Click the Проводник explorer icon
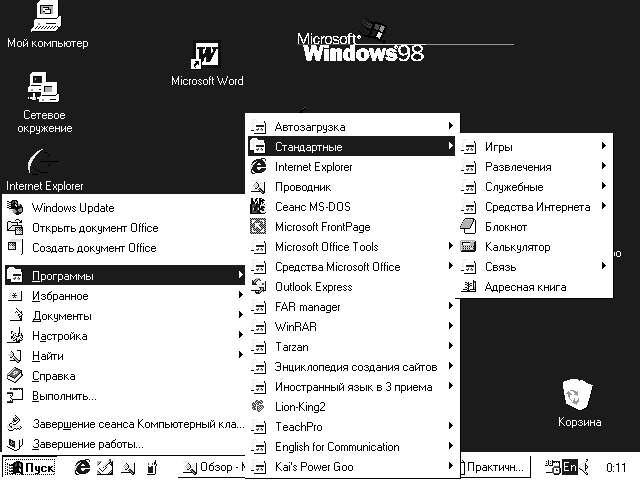Viewport: 640px width, 480px height. tap(258, 187)
